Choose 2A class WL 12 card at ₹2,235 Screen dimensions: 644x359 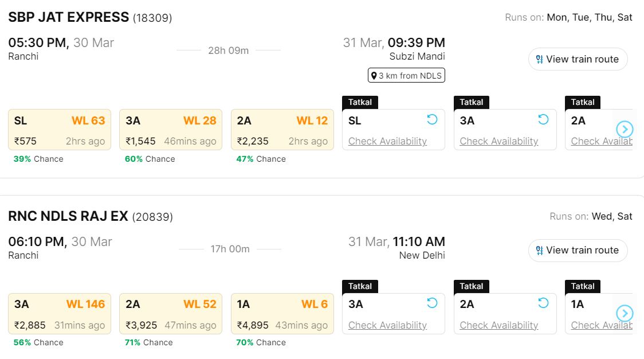[x=282, y=130]
